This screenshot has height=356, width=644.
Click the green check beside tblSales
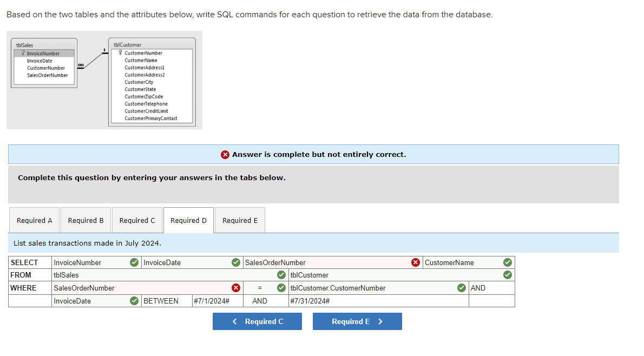click(x=281, y=275)
